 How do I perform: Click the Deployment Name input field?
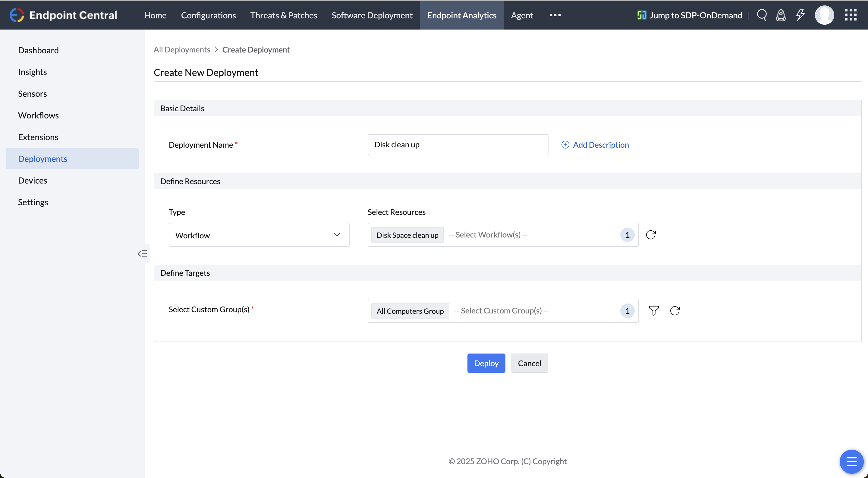coord(458,144)
